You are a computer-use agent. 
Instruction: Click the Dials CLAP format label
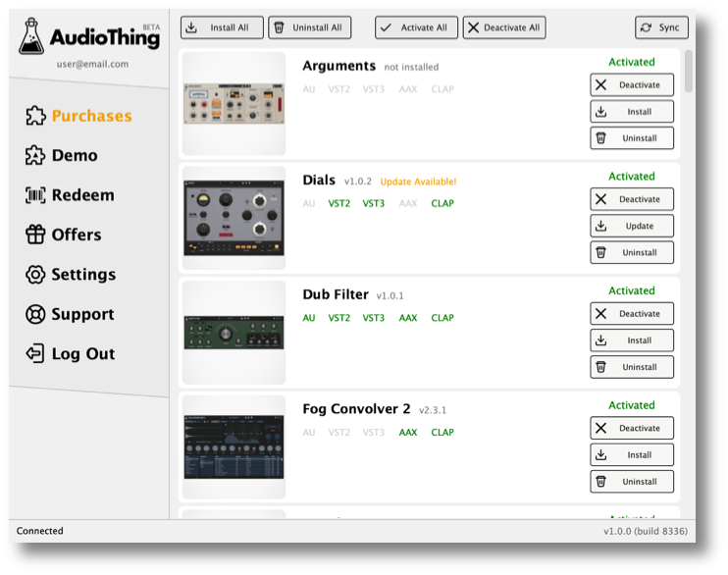point(442,203)
